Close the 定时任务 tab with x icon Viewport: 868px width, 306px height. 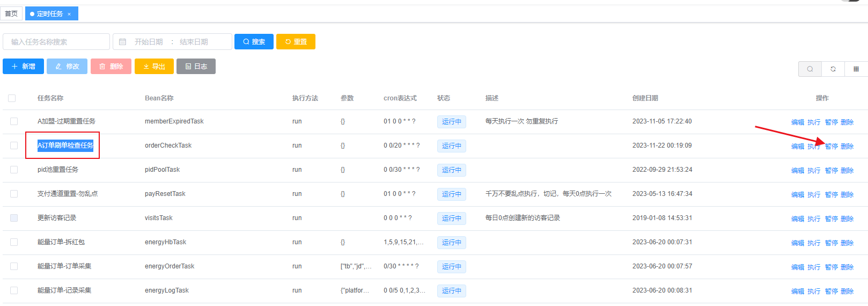(69, 14)
